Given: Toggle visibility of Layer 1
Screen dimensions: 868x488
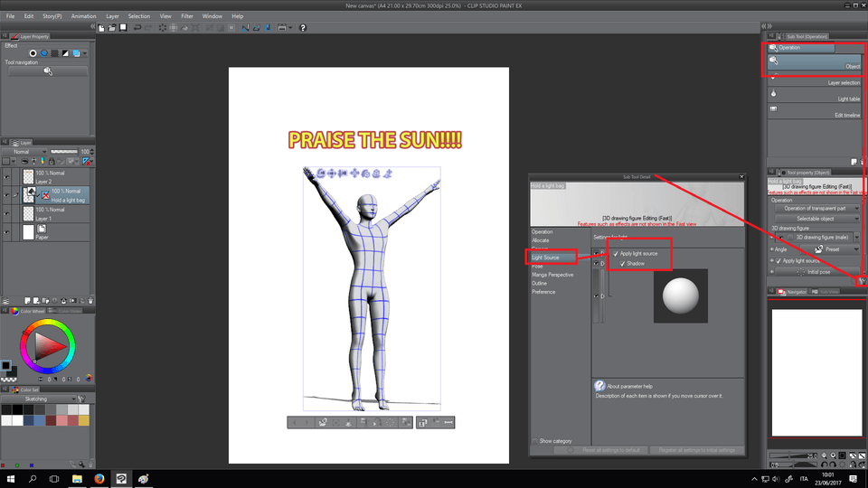Looking at the screenshot, I should click(x=6, y=213).
